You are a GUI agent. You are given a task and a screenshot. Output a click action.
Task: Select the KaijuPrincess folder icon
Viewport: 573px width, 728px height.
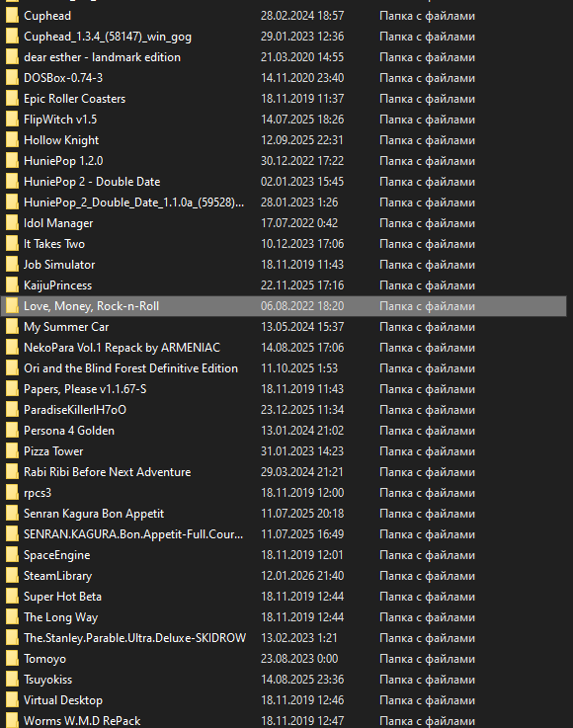12,285
